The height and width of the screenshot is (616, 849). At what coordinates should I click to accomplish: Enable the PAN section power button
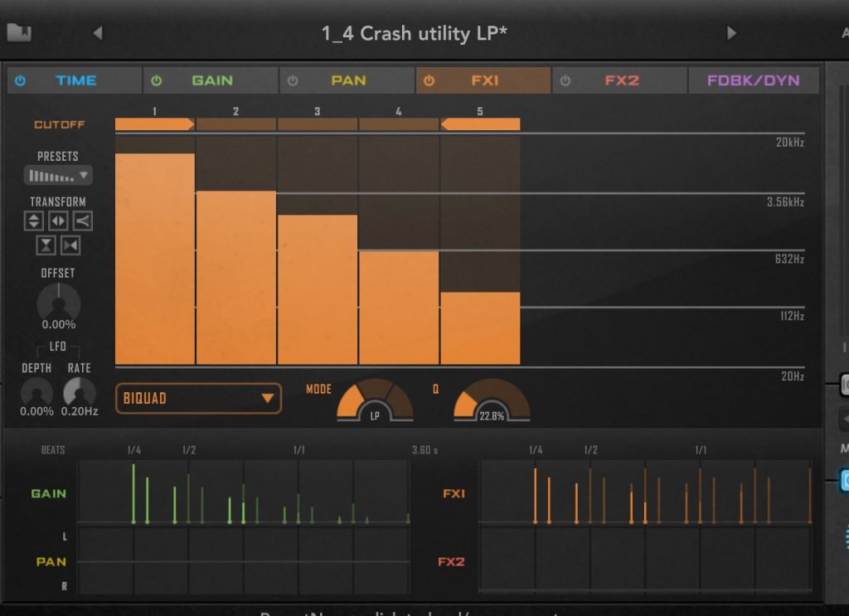292,80
